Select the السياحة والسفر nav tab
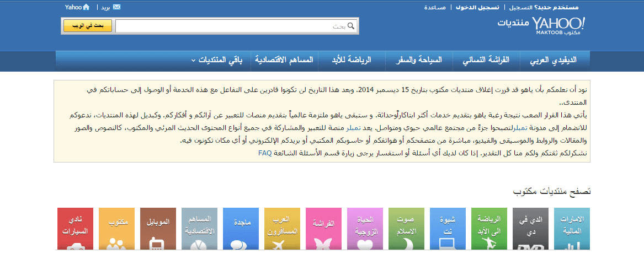 click(419, 60)
